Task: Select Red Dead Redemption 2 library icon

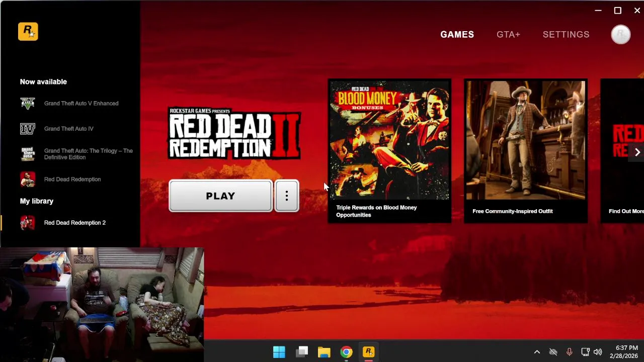Action: pos(28,223)
